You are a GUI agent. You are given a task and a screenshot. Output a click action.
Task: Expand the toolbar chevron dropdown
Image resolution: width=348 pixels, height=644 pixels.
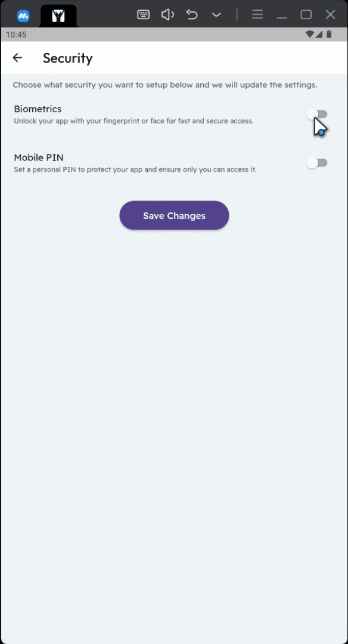[x=216, y=15]
